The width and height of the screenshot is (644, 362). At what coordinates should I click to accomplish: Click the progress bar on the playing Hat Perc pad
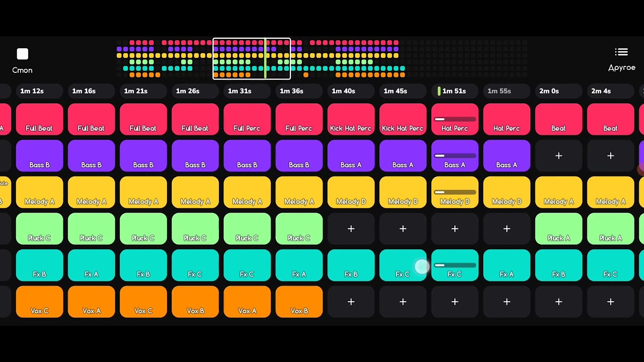454,119
